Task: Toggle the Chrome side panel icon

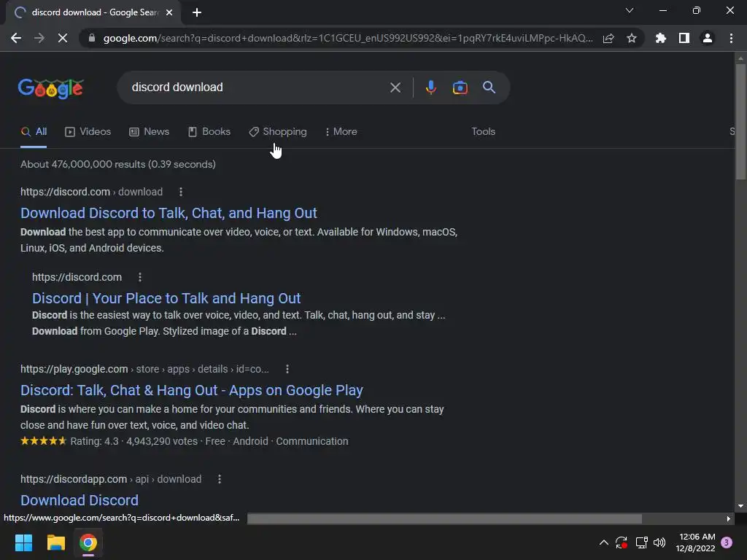Action: click(x=684, y=38)
